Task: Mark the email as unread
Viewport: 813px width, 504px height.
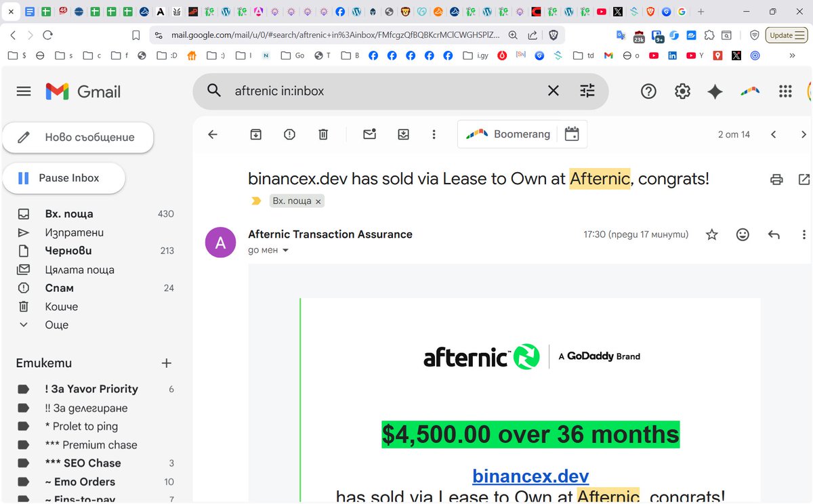Action: [x=369, y=133]
